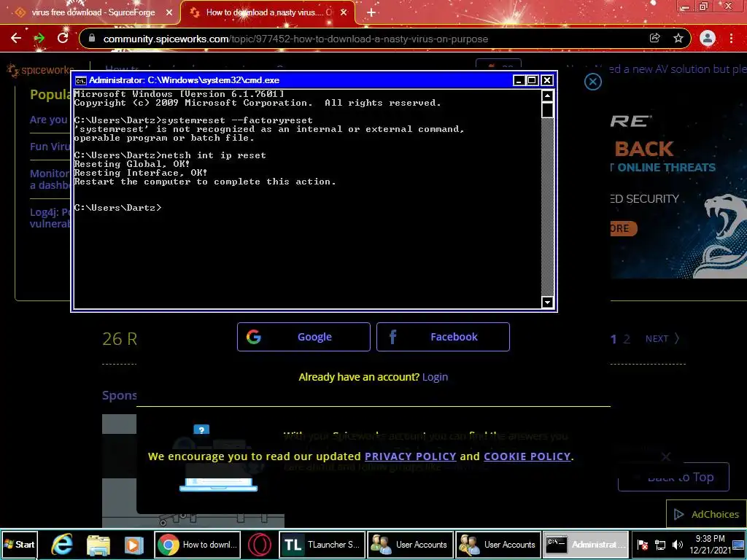Click the taskbar clock 9:38 PM
747x560 pixels.
[710, 544]
